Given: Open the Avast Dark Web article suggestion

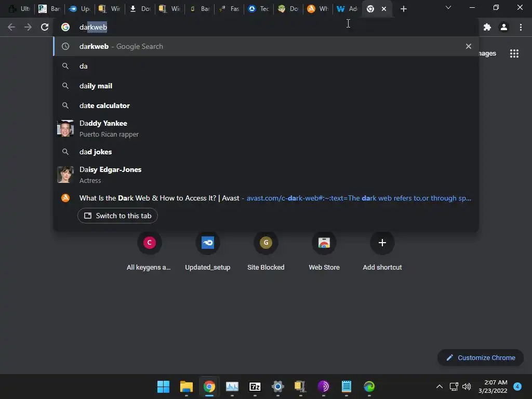Looking at the screenshot, I should coord(266,198).
